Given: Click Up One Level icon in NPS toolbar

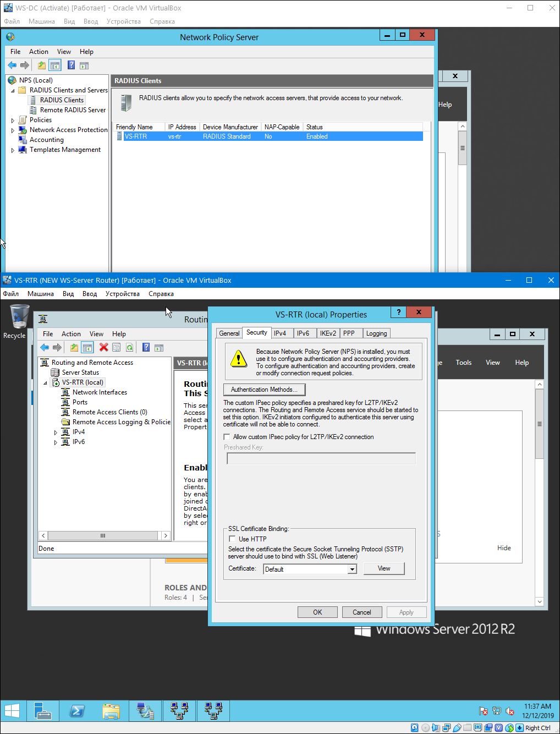Looking at the screenshot, I should (42, 65).
